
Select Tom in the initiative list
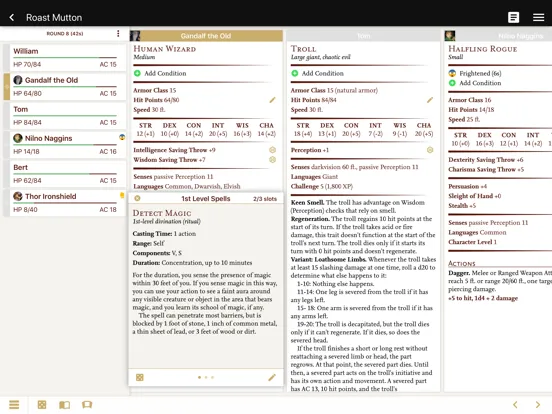click(65, 116)
